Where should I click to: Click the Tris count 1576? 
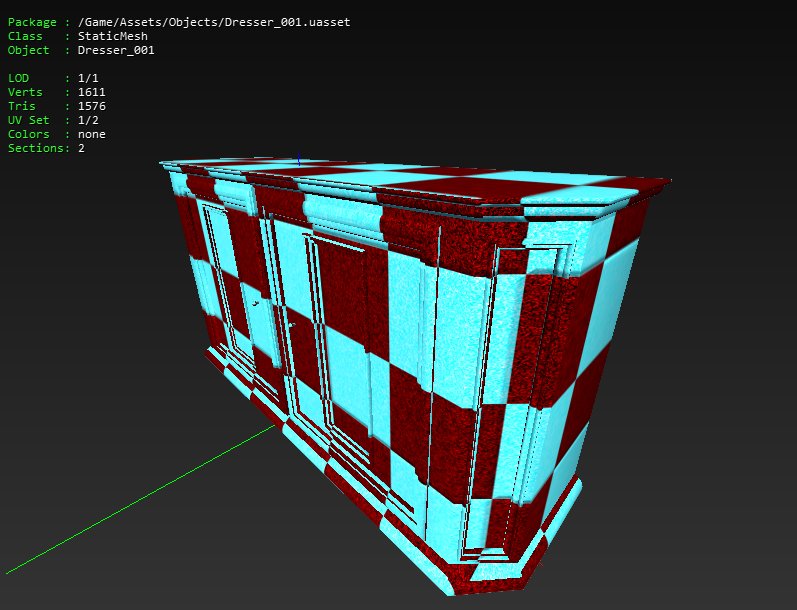(91, 106)
